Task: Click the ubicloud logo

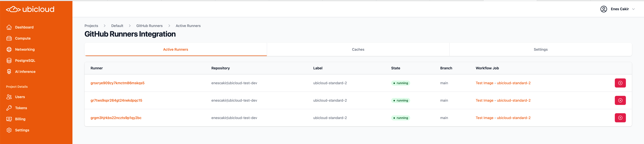Action: (x=30, y=9)
